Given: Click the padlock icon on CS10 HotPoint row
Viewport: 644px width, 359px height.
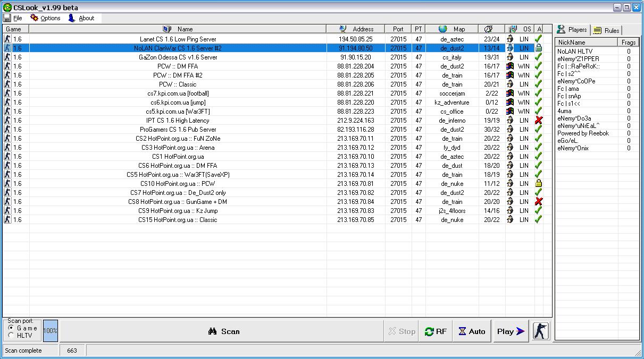Looking at the screenshot, I should click(x=538, y=184).
